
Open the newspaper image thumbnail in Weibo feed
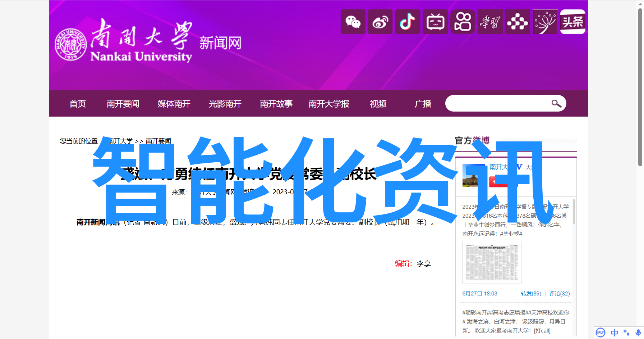point(492,262)
